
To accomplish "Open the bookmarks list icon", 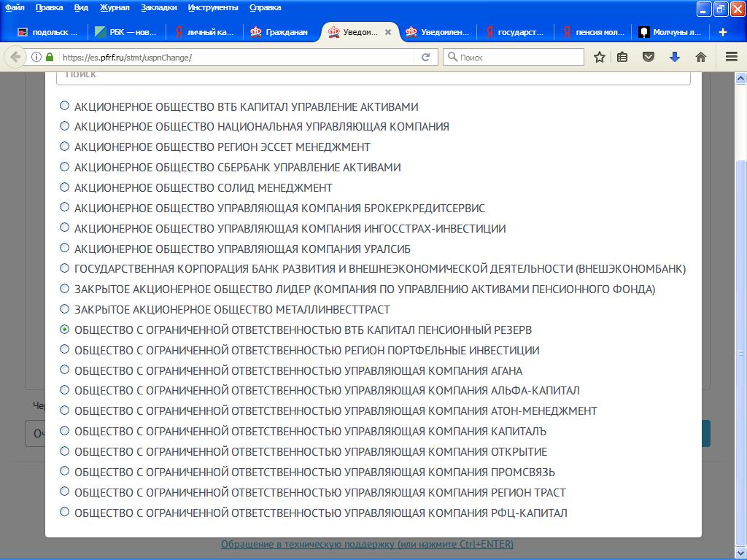I will pyautogui.click(x=622, y=57).
